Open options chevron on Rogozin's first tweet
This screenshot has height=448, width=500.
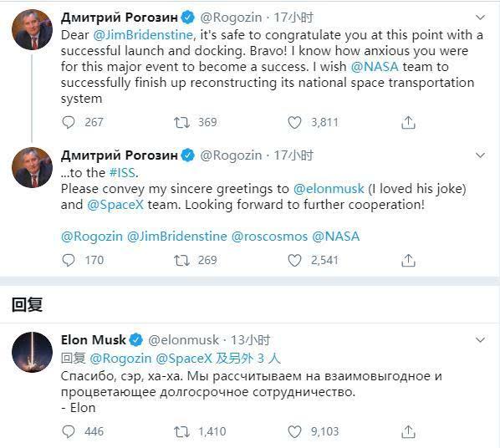[480, 18]
